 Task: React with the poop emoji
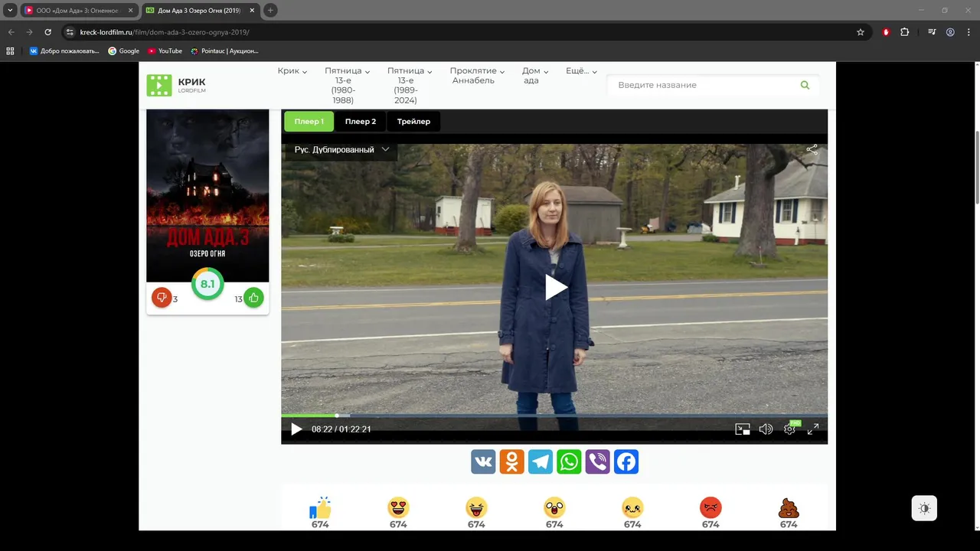[789, 507]
